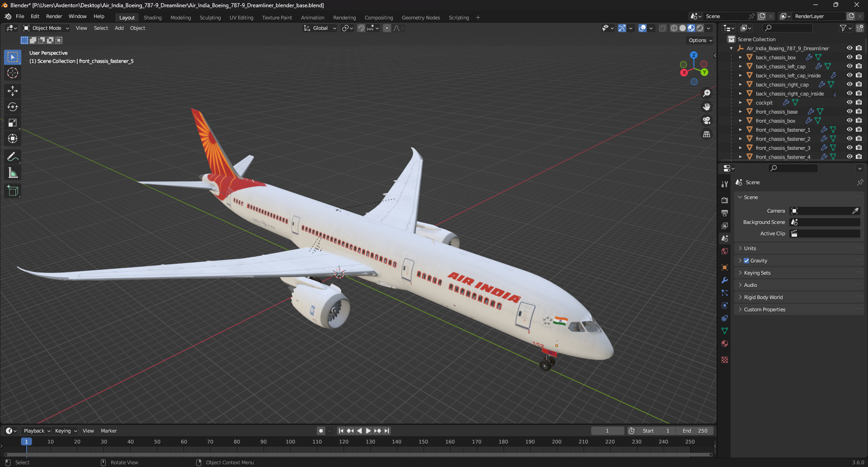Click the End frame field
868x467 pixels.
[695, 431]
